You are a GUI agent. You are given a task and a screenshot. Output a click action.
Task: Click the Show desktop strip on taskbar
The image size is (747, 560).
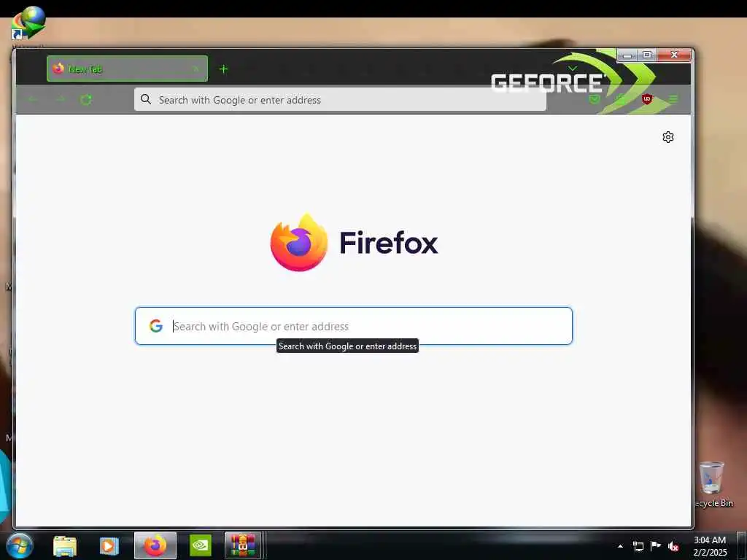tap(742, 545)
